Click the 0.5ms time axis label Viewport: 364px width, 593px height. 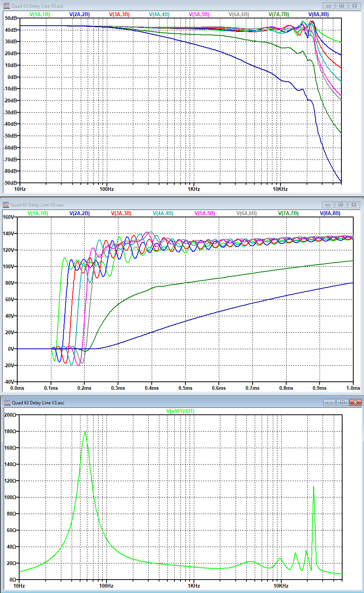pyautogui.click(x=185, y=388)
